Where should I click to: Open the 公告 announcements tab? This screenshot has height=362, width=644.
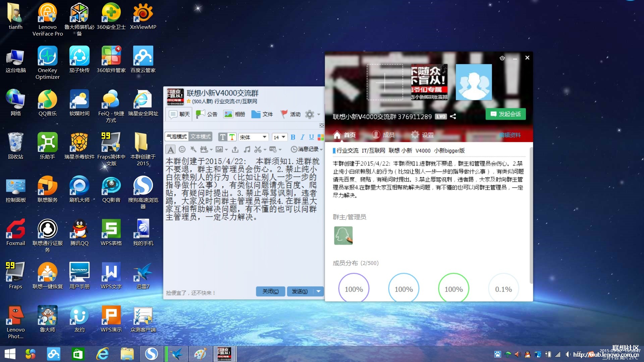point(207,114)
